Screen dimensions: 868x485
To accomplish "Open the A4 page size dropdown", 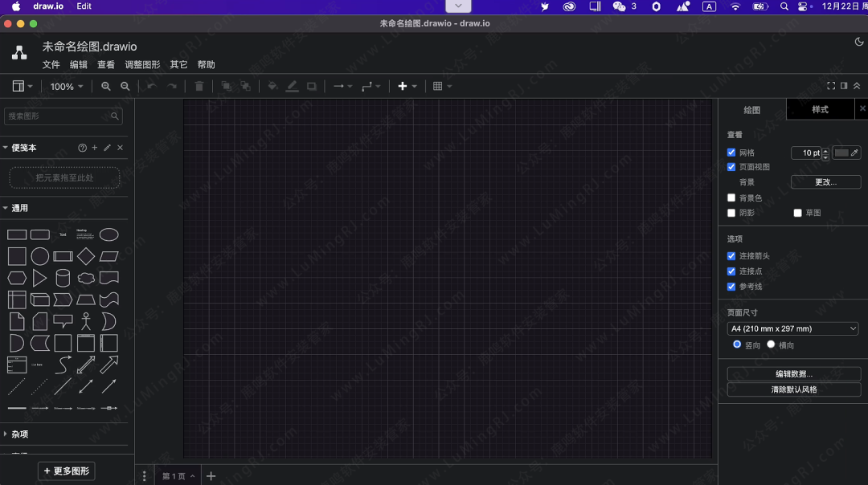I will click(x=792, y=328).
